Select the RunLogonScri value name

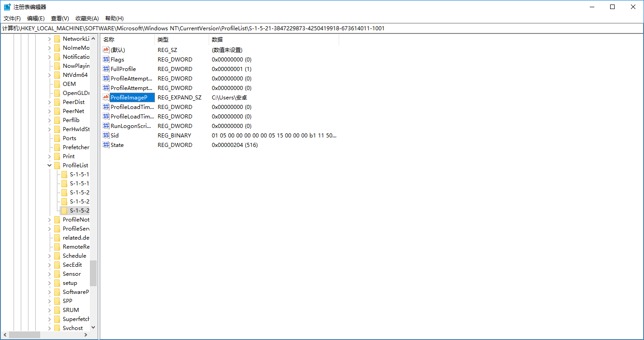pyautogui.click(x=131, y=126)
